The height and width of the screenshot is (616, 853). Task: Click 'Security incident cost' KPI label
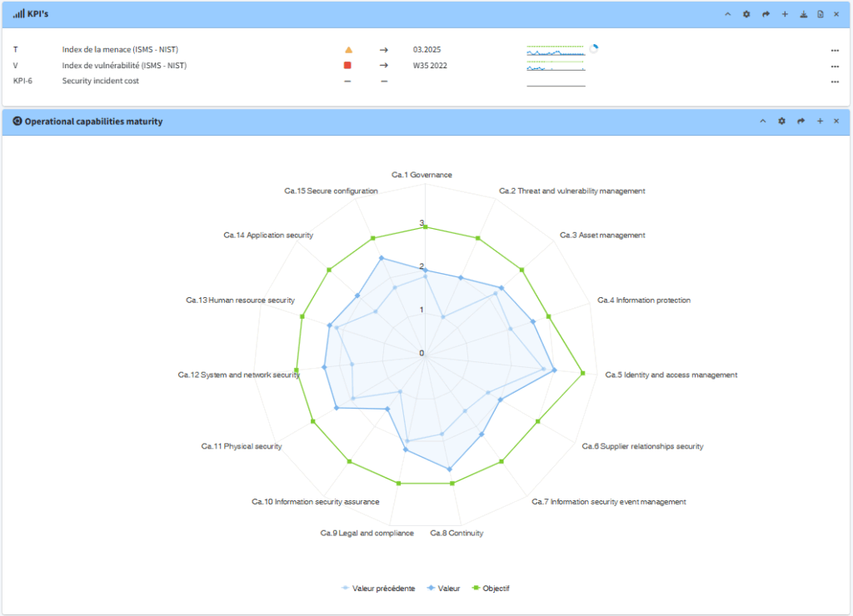pyautogui.click(x=100, y=81)
